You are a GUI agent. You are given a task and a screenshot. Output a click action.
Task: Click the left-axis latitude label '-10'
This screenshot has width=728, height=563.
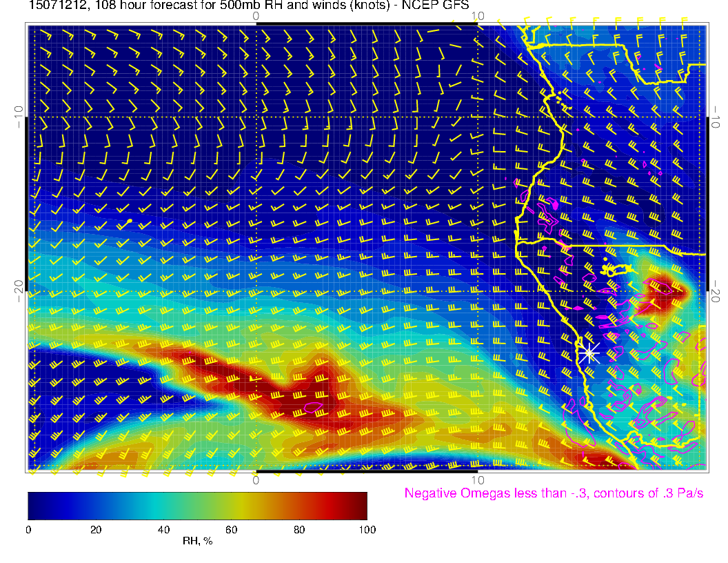point(19,117)
